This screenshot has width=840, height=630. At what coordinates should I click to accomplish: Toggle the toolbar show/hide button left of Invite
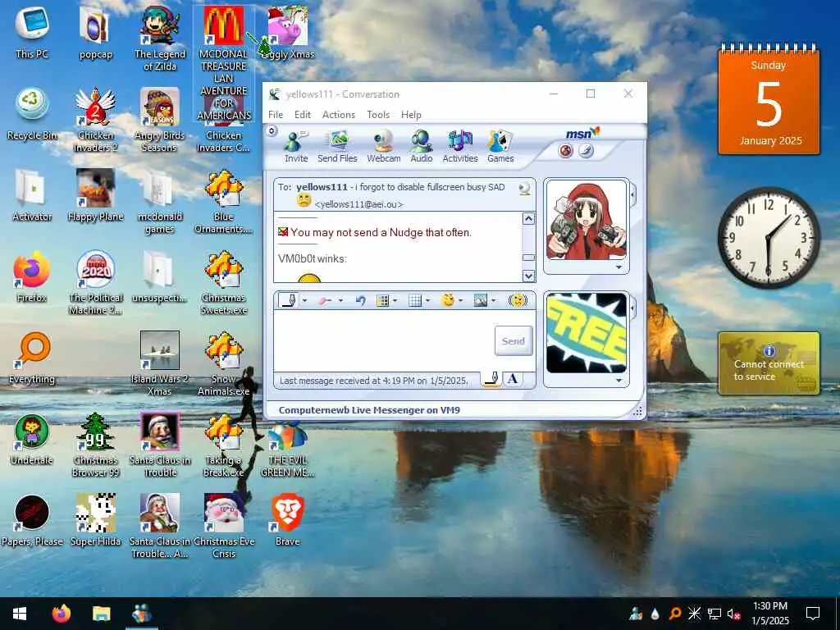272,130
